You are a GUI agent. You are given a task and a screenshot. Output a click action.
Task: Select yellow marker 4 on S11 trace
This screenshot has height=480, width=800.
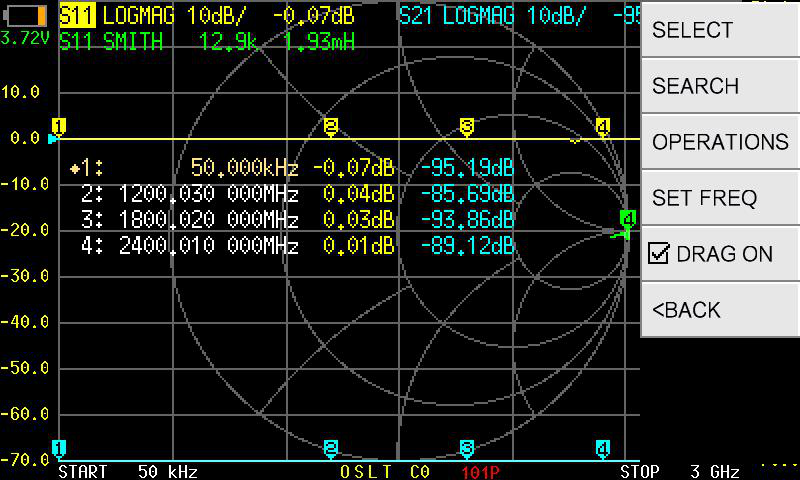(x=603, y=127)
